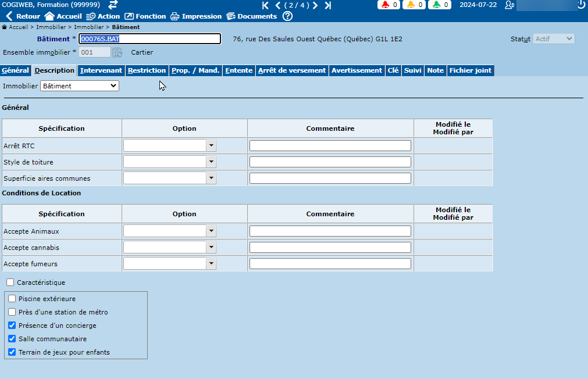Viewport: 588px width, 379px height.
Task: Click the red alert bell icon
Action: click(x=386, y=5)
